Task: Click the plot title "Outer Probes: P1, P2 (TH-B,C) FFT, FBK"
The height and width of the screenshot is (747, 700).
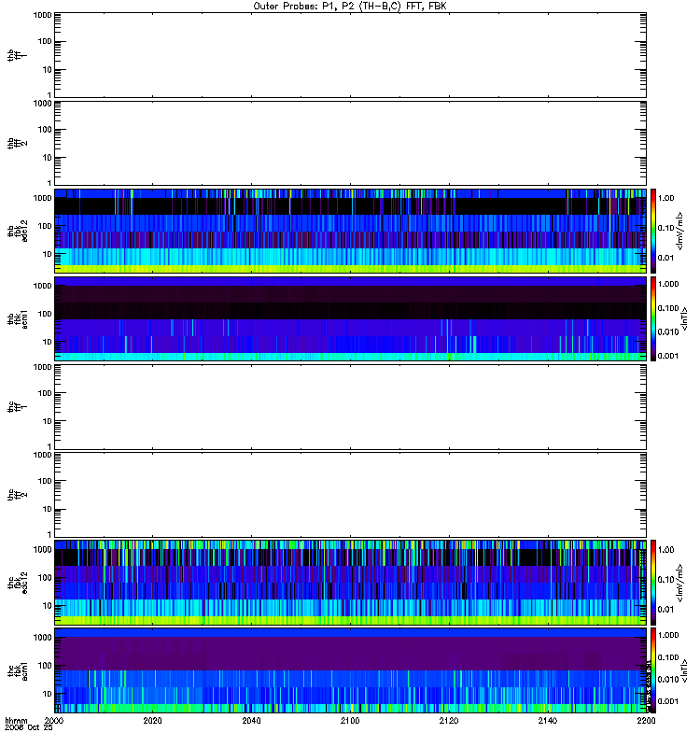Action: [350, 7]
